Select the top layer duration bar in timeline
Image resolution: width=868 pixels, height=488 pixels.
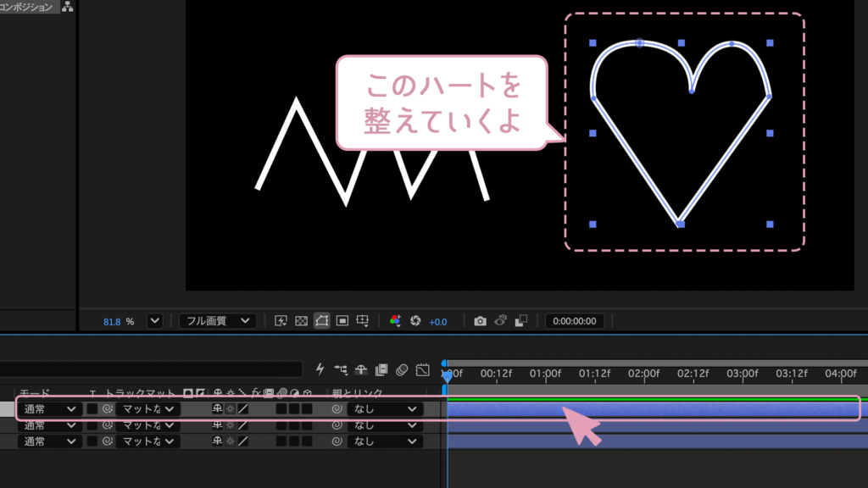click(657, 409)
